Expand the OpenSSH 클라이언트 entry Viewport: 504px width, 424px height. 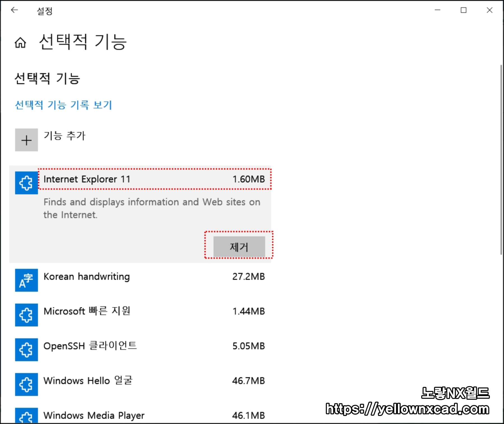point(140,350)
